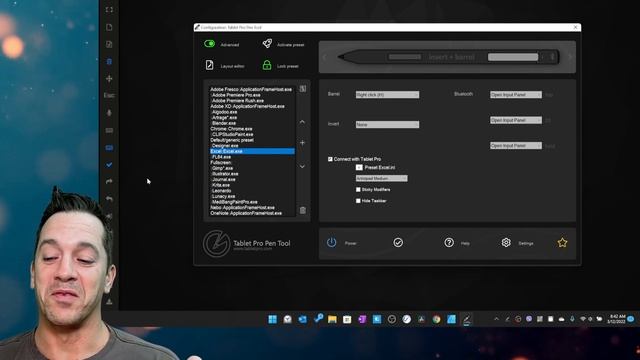This screenshot has width=640, height=360.
Task: Select Adobe Fresco preset in list
Action: pyautogui.click(x=251, y=89)
